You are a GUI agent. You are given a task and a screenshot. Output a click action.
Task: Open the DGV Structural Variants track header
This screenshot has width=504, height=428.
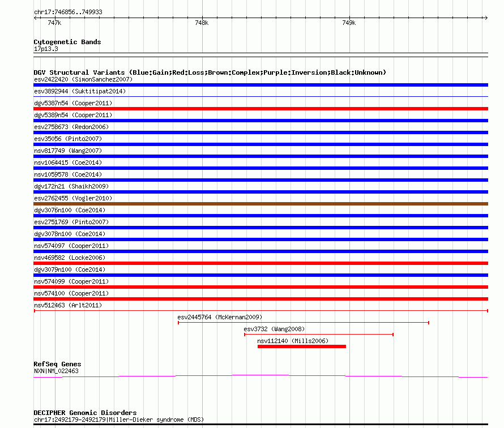click(x=210, y=72)
